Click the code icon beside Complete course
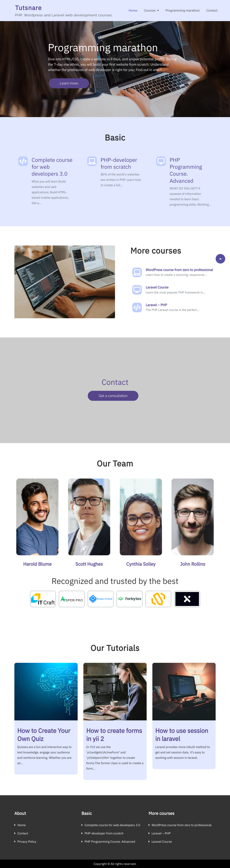Screen dimensions: 230x868 (x=23, y=161)
